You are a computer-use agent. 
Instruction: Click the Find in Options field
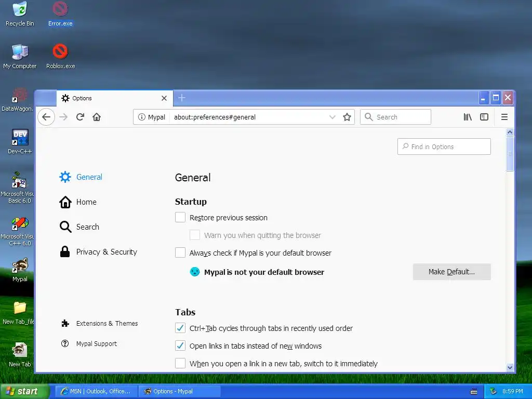click(444, 147)
